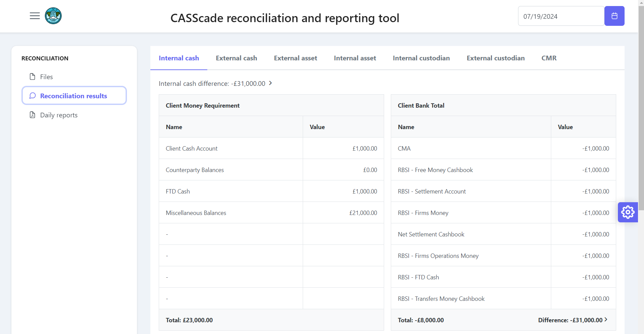Open the Files sidebar link
The height and width of the screenshot is (334, 644).
point(46,77)
